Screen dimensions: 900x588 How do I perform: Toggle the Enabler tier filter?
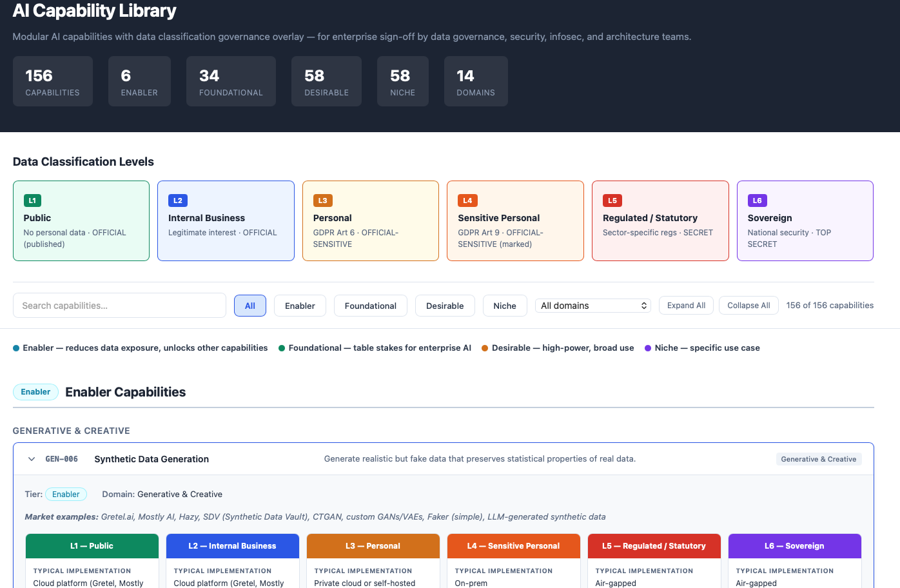300,305
